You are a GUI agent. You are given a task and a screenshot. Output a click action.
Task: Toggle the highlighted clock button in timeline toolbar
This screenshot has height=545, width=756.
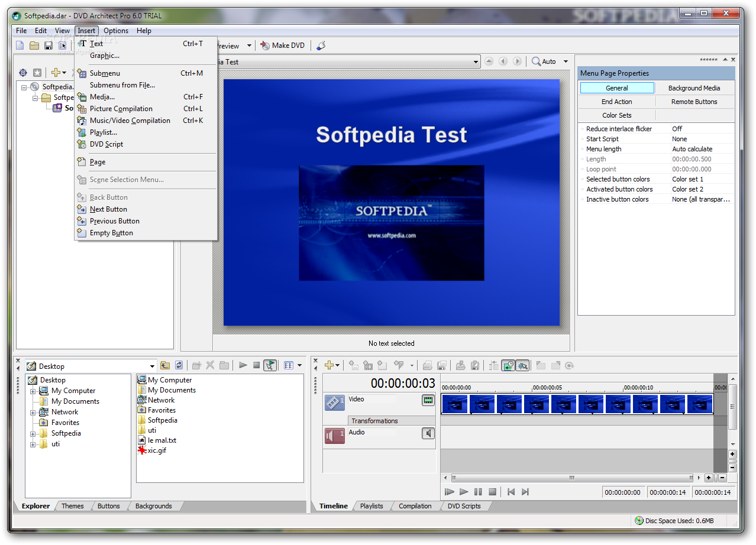[508, 366]
